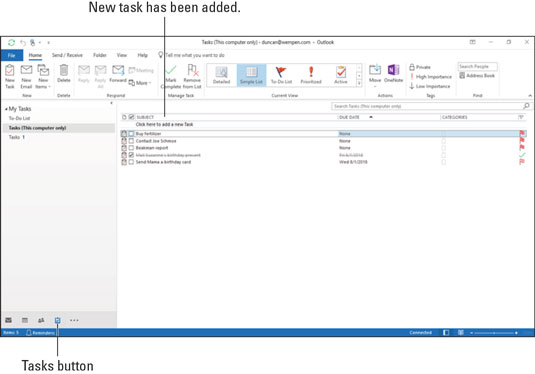This screenshot has height=374, width=535.
Task: Click green checkmark on completed birthday present row
Action: 522,155
